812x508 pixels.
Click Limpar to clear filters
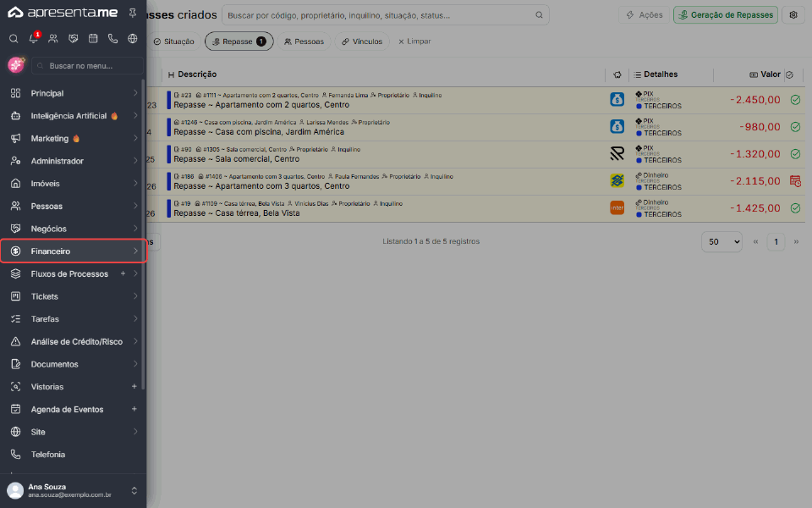pos(414,41)
